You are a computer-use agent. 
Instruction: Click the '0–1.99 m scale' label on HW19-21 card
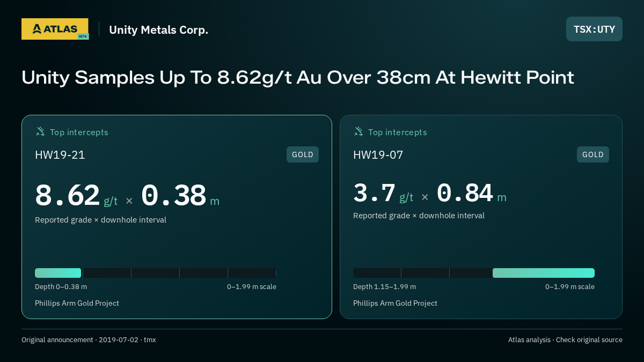[252, 287]
